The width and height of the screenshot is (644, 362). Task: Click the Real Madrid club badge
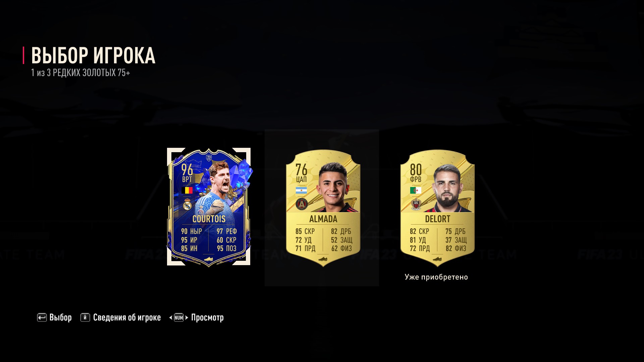click(x=187, y=204)
